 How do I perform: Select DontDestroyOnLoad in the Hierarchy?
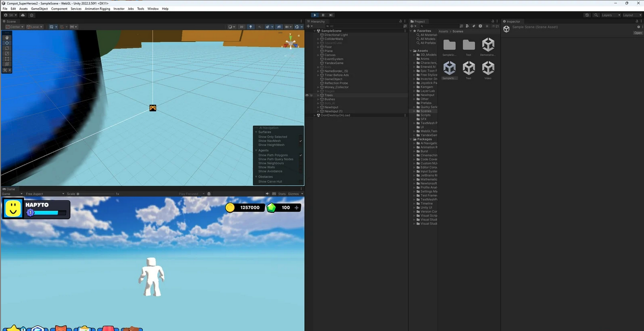tap(335, 115)
